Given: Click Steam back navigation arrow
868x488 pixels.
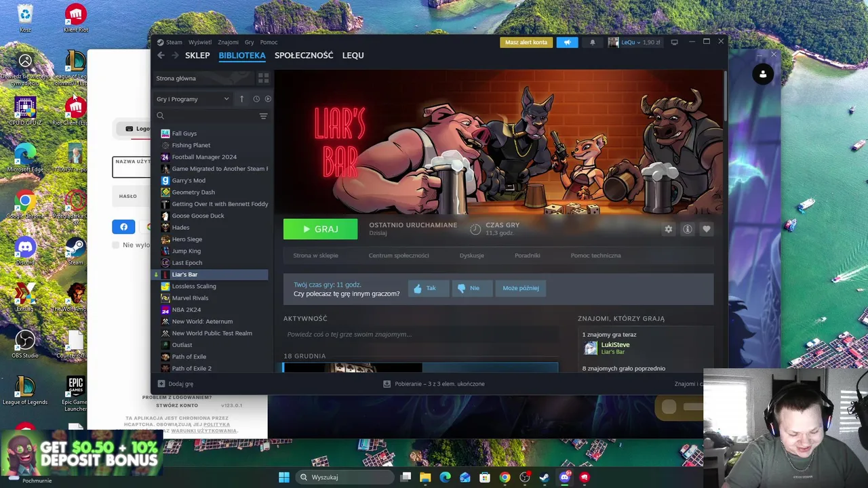Looking at the screenshot, I should 161,56.
